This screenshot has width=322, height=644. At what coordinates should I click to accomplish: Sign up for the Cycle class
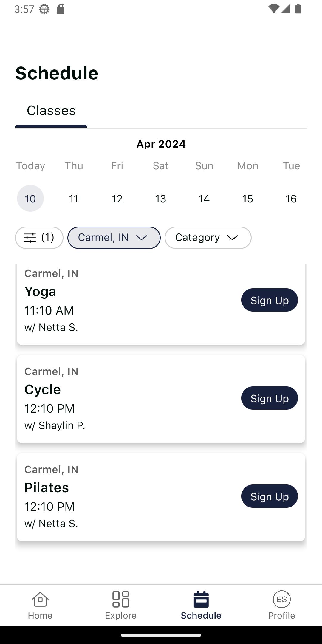coord(270,398)
